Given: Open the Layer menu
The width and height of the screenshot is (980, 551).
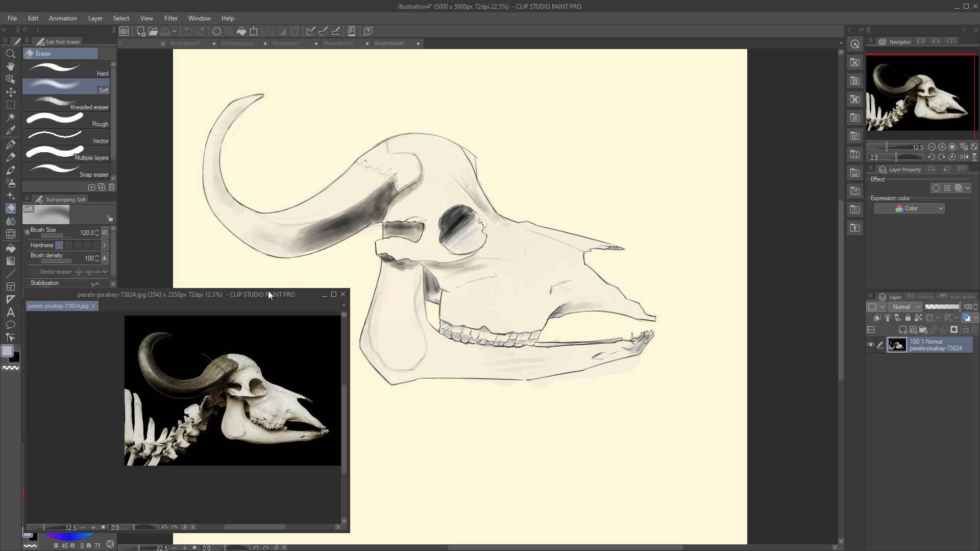Looking at the screenshot, I should (95, 18).
